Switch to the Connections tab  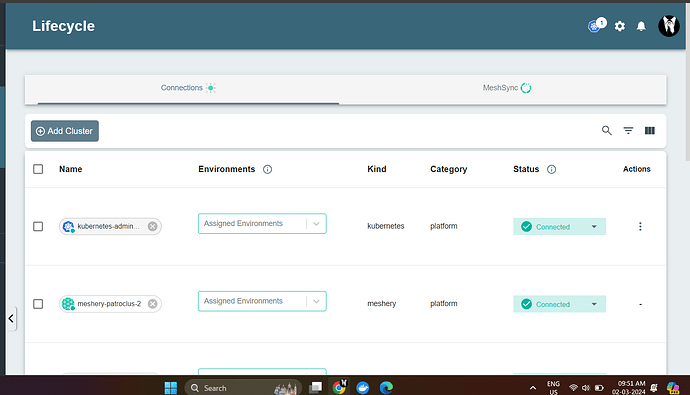(188, 88)
